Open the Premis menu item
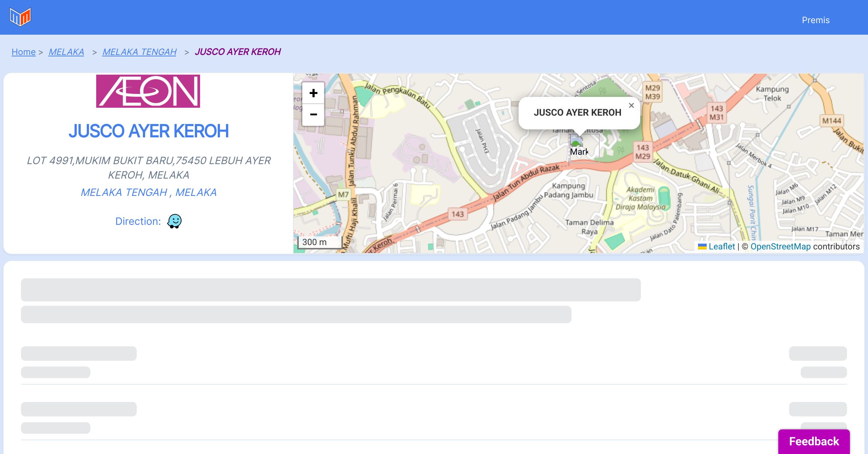 815,20
